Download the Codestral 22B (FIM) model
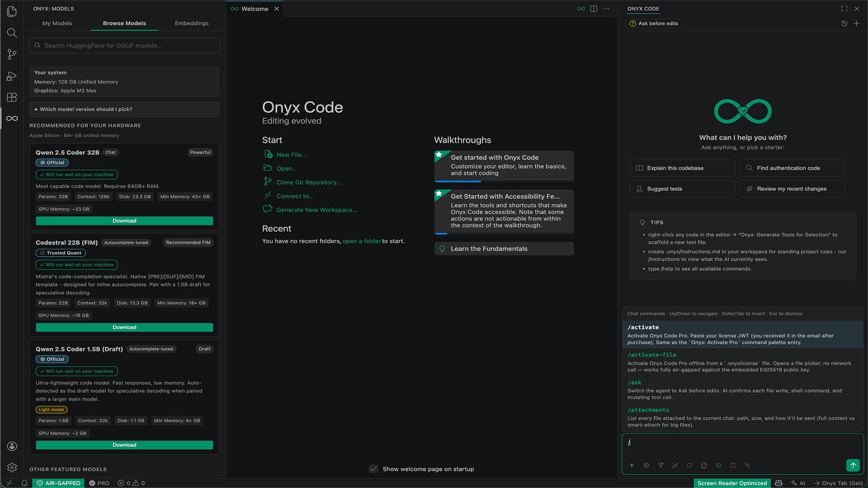This screenshot has width=868, height=488. (124, 328)
